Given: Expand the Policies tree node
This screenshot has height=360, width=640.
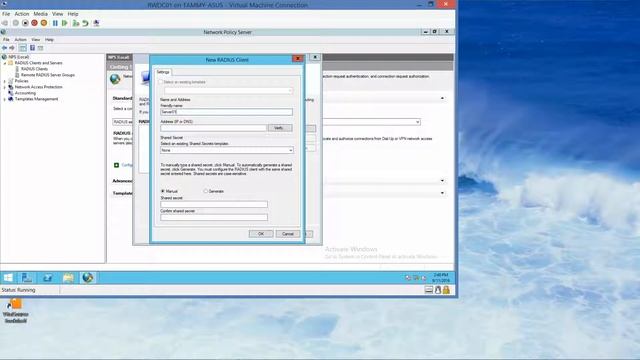Looking at the screenshot, I should pos(5,81).
